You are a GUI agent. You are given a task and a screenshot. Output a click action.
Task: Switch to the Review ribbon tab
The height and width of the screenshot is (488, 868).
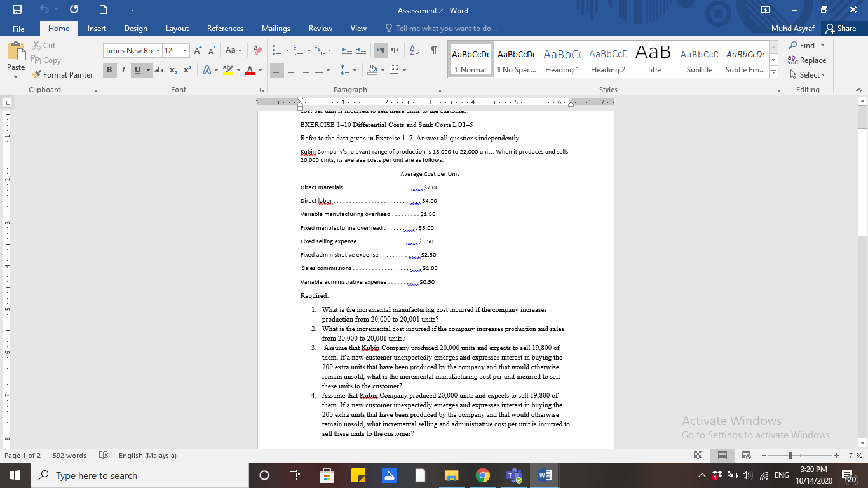(x=320, y=28)
